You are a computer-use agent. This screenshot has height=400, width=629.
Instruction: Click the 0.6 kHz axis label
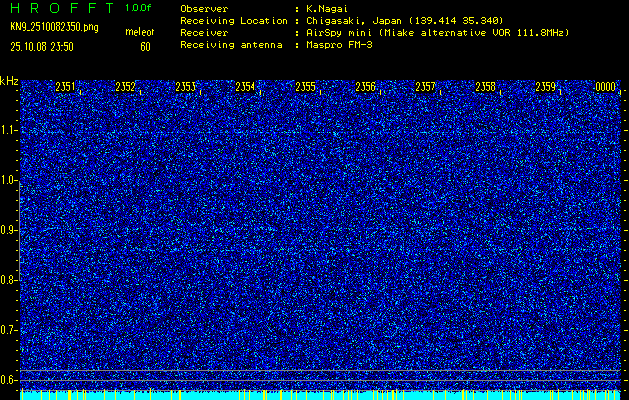[9, 379]
